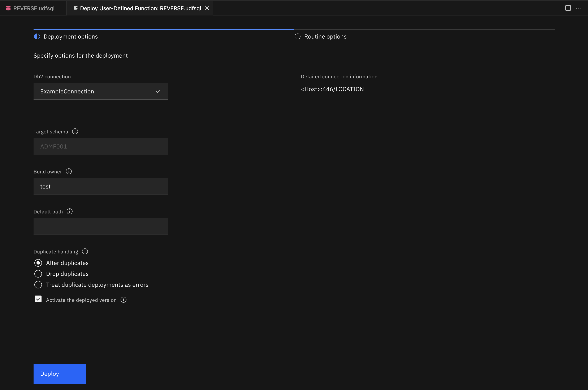Click the disabled Target schema field
This screenshot has height=390, width=588.
[x=101, y=146]
